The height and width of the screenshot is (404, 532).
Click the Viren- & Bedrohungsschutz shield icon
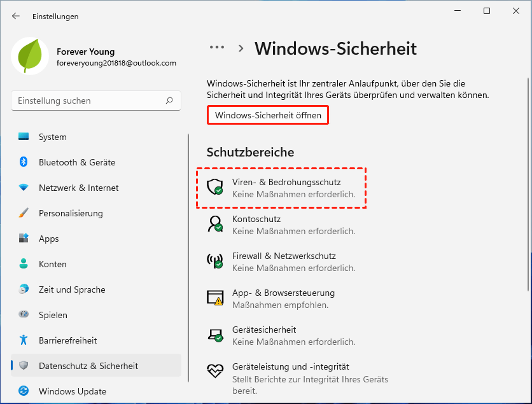point(214,186)
